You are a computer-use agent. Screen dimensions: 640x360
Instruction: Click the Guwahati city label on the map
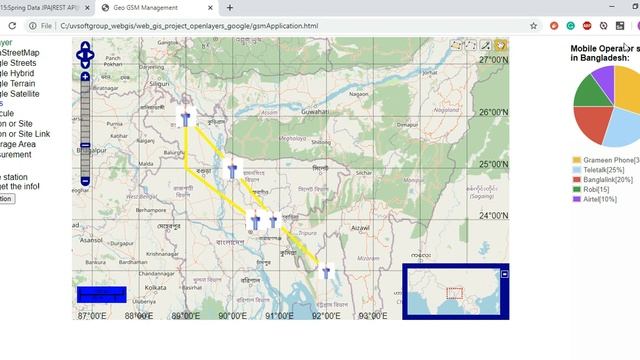coord(315,111)
